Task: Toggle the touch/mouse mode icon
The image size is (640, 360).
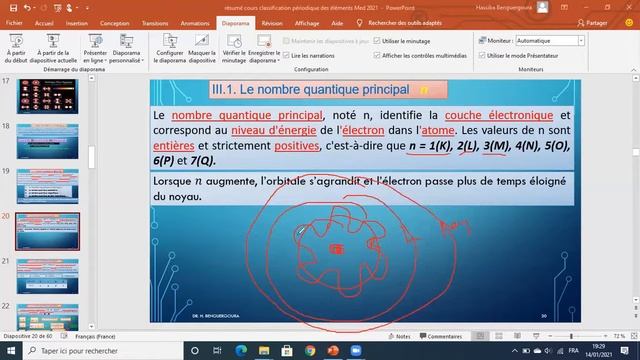Action: [70, 8]
